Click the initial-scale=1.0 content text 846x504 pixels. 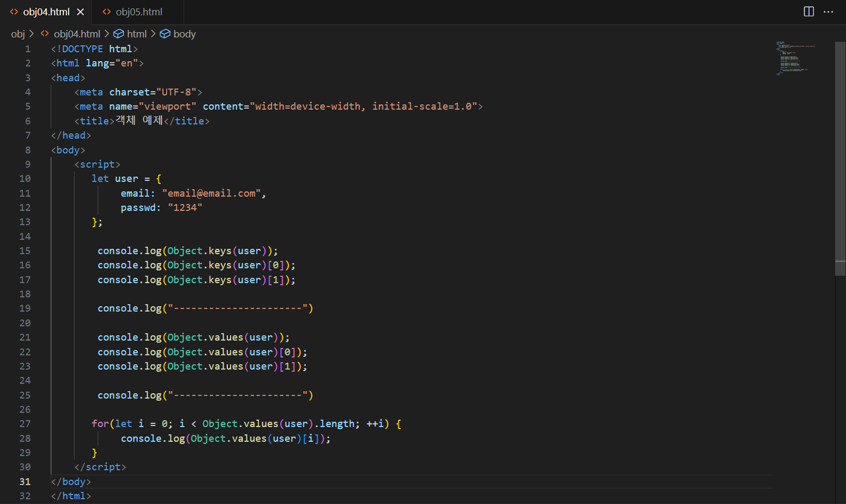[x=422, y=106]
